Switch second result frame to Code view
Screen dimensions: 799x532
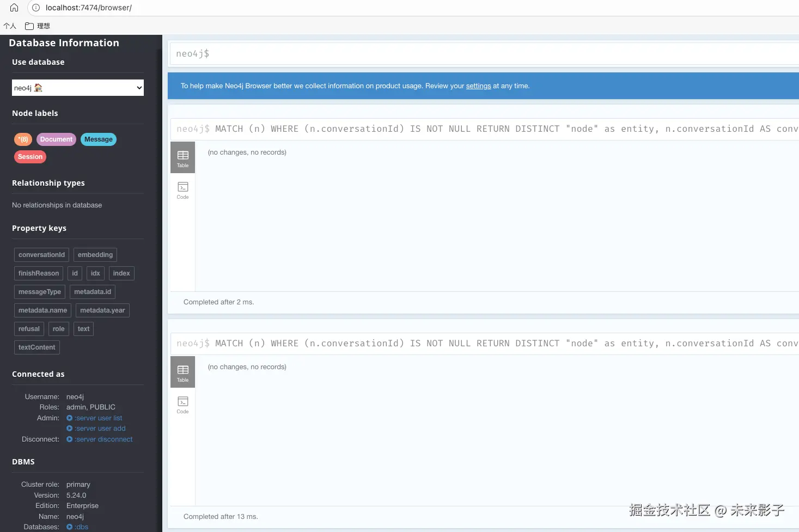point(182,405)
